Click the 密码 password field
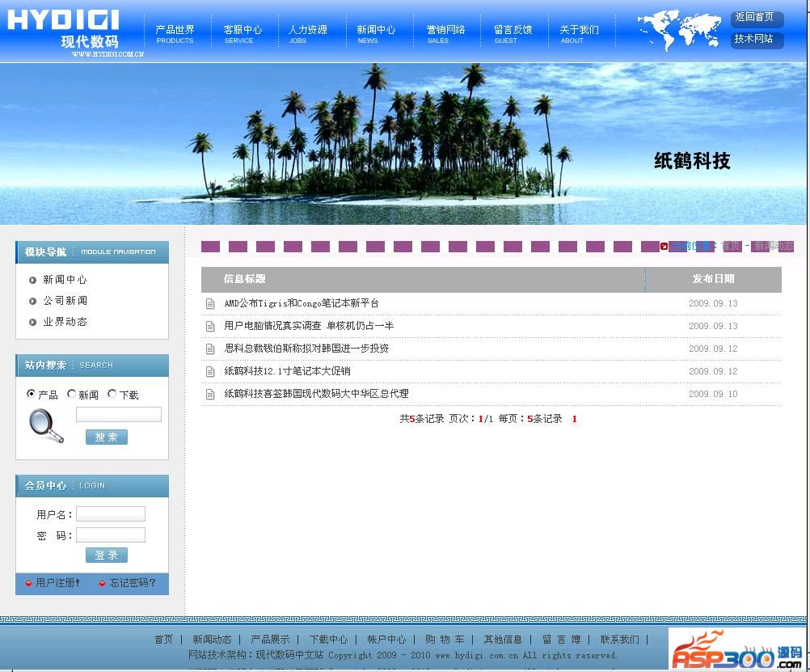This screenshot has width=810, height=672. tap(111, 535)
